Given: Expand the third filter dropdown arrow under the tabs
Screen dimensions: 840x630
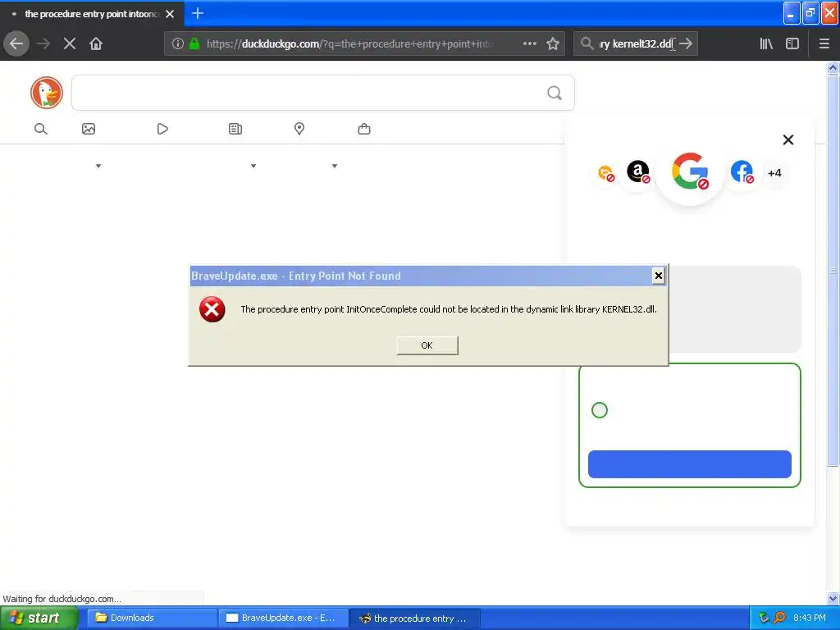Looking at the screenshot, I should click(335, 166).
